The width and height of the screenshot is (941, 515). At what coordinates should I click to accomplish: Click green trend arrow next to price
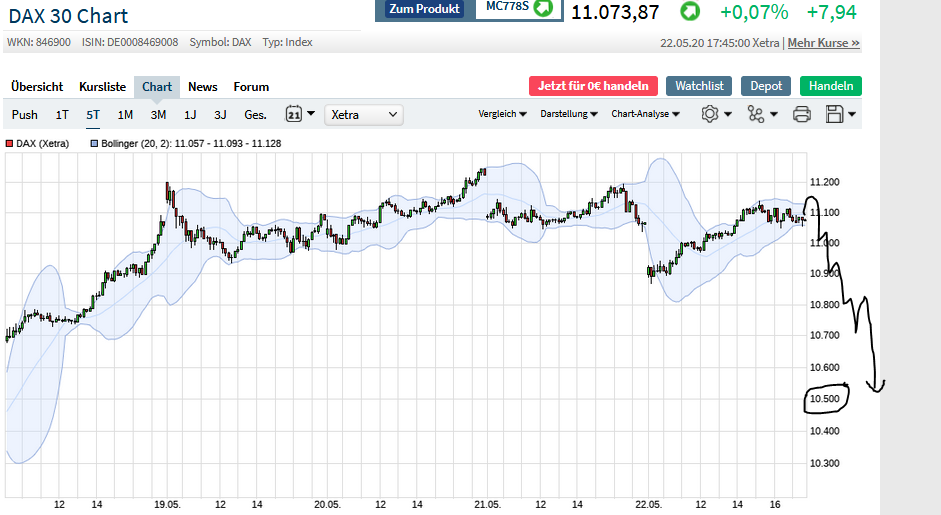click(690, 12)
